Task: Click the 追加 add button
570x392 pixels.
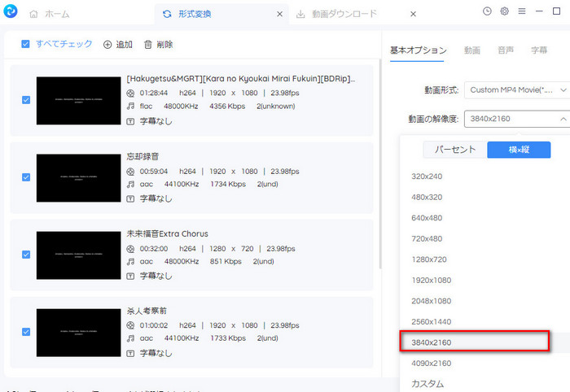Action: 118,45
